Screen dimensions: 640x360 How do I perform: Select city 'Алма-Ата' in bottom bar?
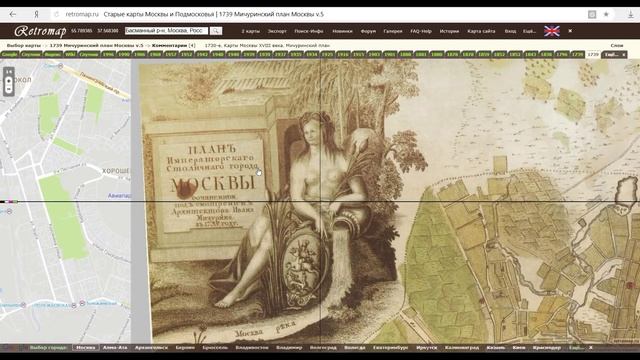click(115, 348)
